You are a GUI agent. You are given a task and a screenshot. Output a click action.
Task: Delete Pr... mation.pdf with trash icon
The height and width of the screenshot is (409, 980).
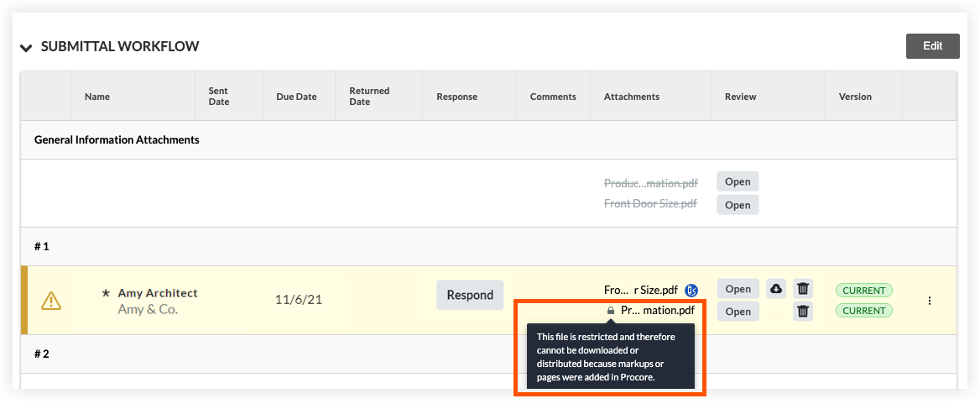(x=803, y=311)
